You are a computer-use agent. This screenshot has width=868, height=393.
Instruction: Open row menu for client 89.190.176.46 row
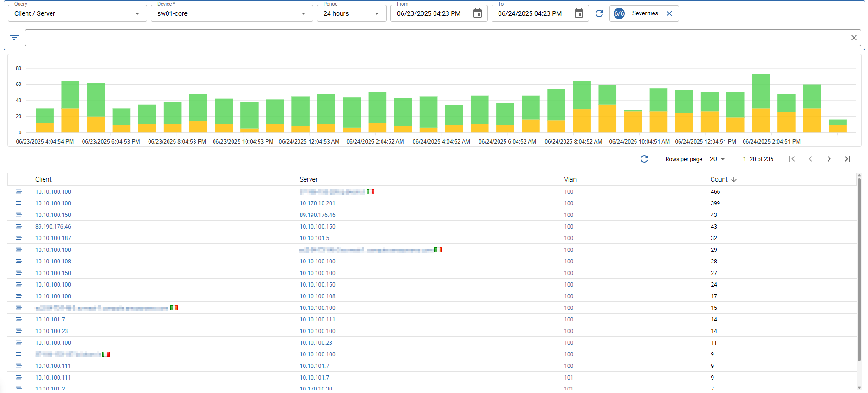point(19,226)
